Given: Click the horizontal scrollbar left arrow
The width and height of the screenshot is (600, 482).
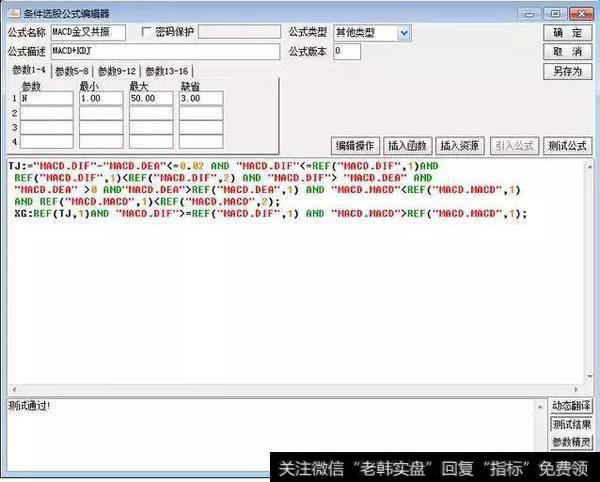Looking at the screenshot, I should click(x=14, y=389).
